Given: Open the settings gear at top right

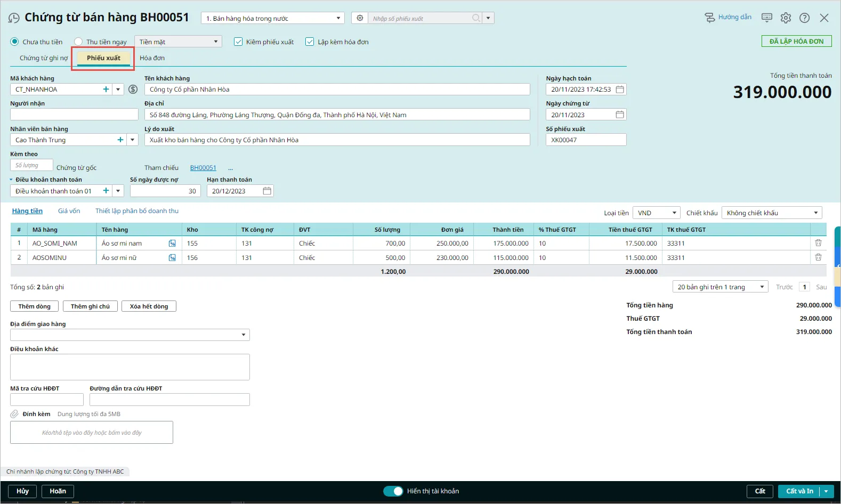Looking at the screenshot, I should (786, 18).
